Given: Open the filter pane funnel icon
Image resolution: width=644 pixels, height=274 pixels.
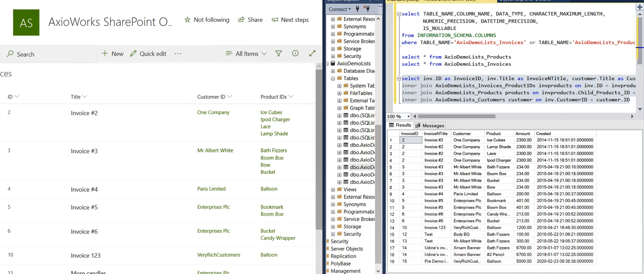Looking at the screenshot, I should [278, 54].
